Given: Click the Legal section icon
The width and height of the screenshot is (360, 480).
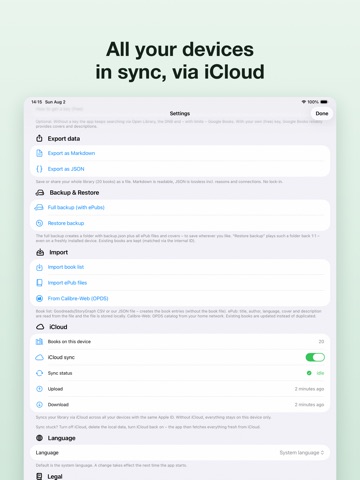Looking at the screenshot, I should [x=39, y=476].
